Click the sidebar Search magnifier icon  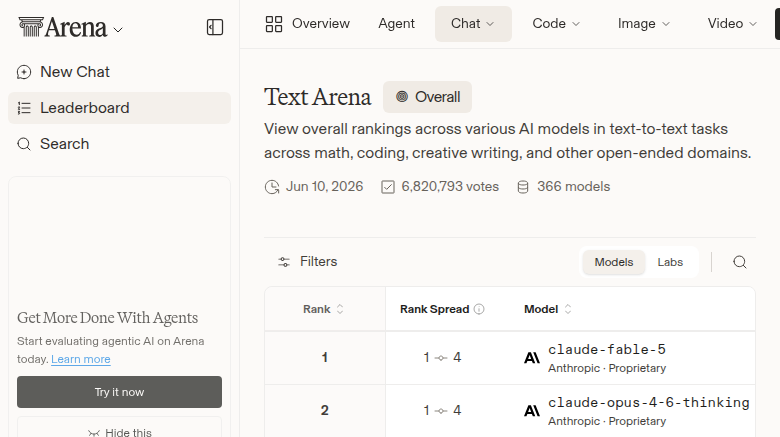24,144
